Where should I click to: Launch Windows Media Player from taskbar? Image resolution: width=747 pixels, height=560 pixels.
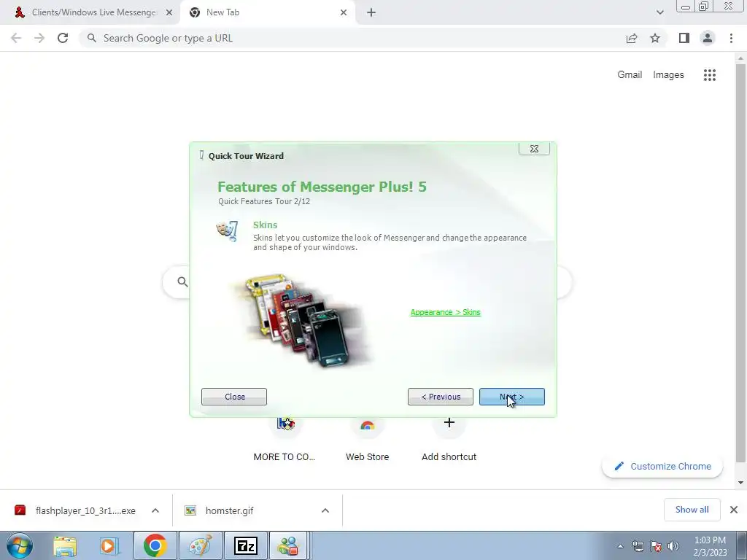click(x=109, y=545)
